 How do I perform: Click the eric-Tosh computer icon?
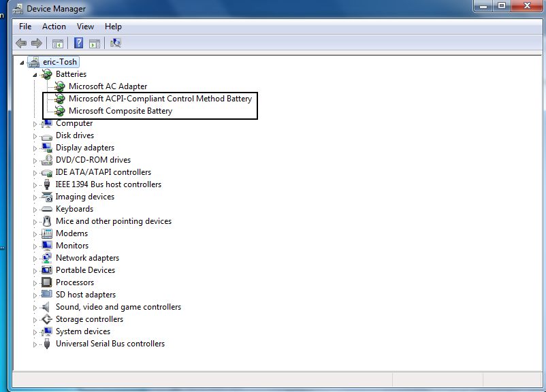34,62
